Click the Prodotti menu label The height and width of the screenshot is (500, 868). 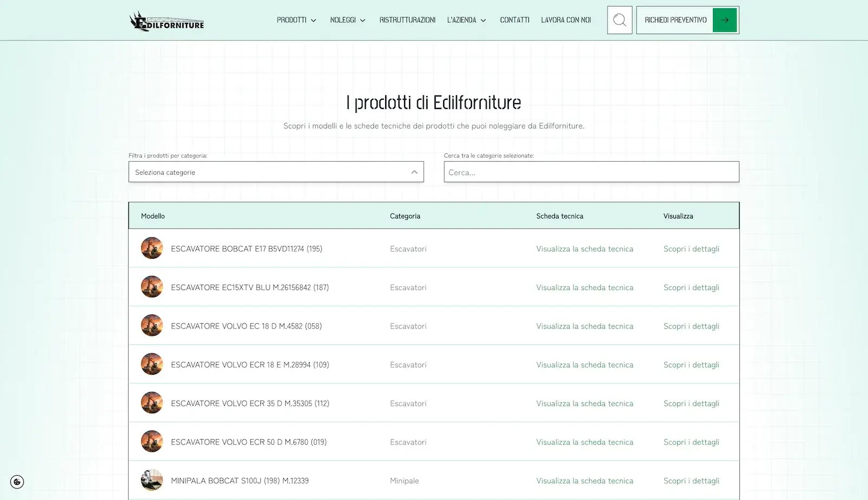[x=291, y=20]
